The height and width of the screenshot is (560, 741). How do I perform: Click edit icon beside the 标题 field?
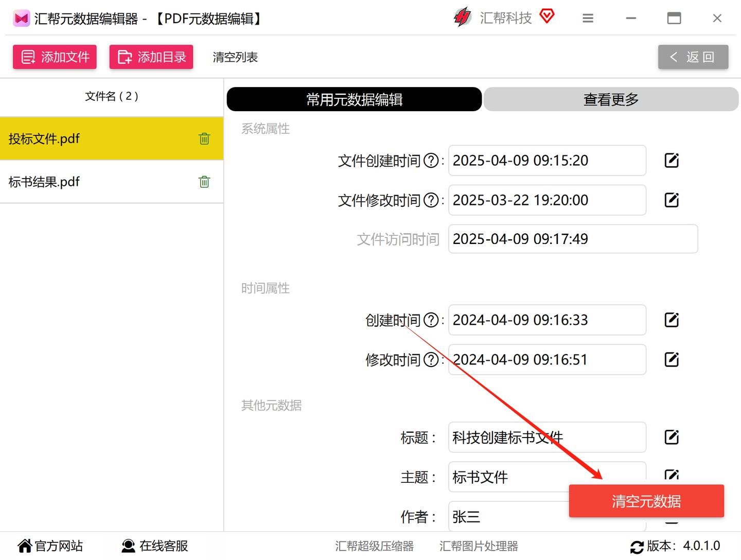672,437
